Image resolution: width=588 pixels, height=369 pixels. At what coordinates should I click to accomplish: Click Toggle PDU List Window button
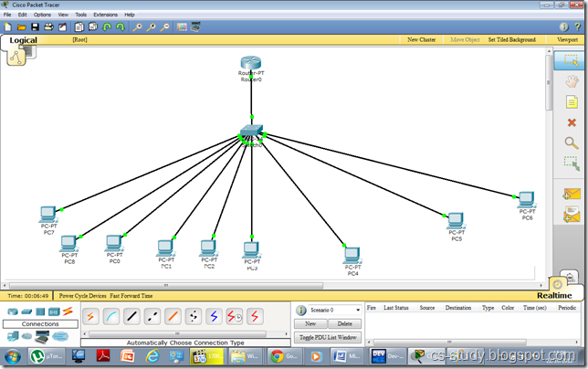pyautogui.click(x=328, y=338)
